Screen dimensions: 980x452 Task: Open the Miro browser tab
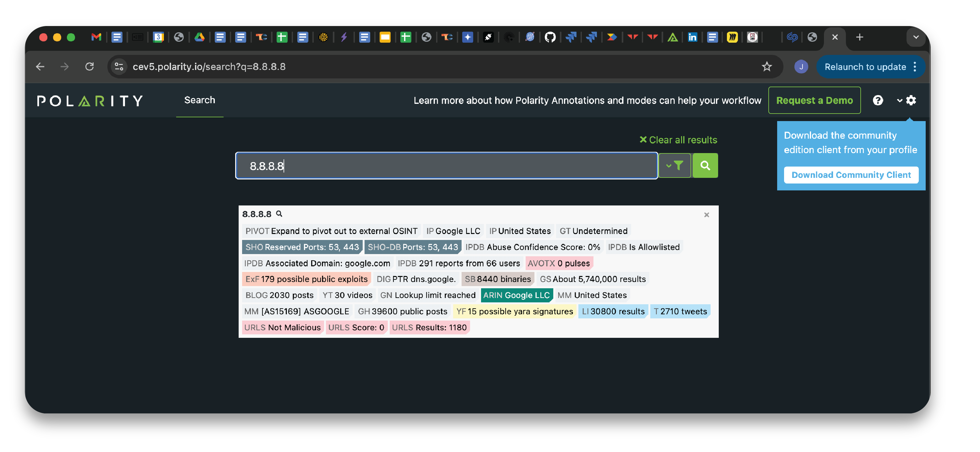732,37
